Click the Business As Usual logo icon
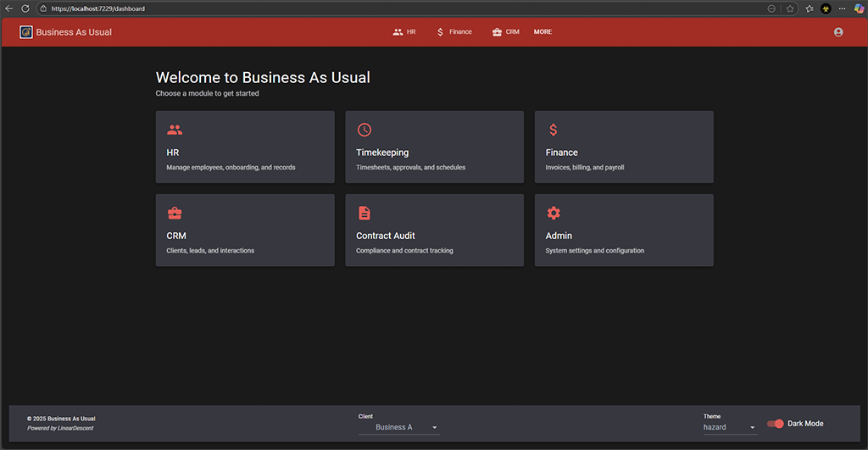This screenshot has width=868, height=450. [26, 32]
